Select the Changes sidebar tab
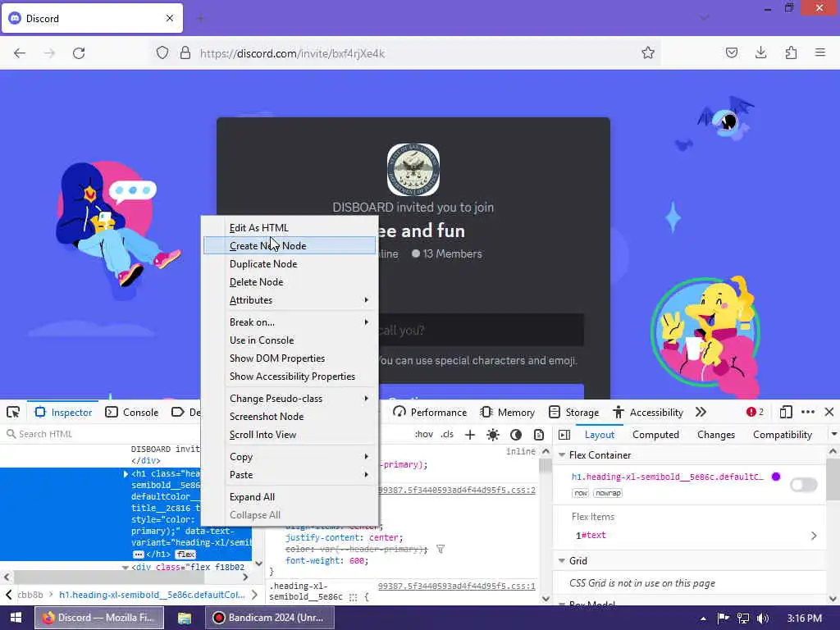Viewport: 840px width, 630px height. point(715,435)
